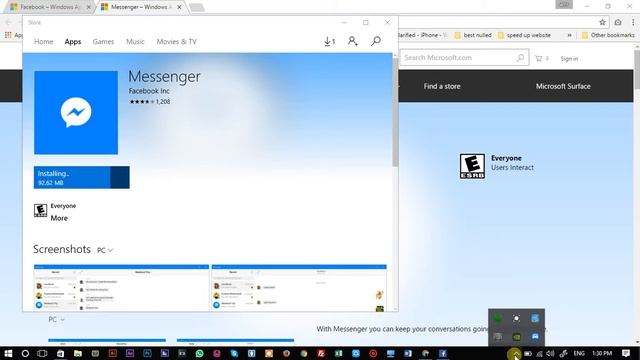The image size is (640, 360).
Task: Click the Chrome page vertical scrollbar
Action: pos(637,69)
